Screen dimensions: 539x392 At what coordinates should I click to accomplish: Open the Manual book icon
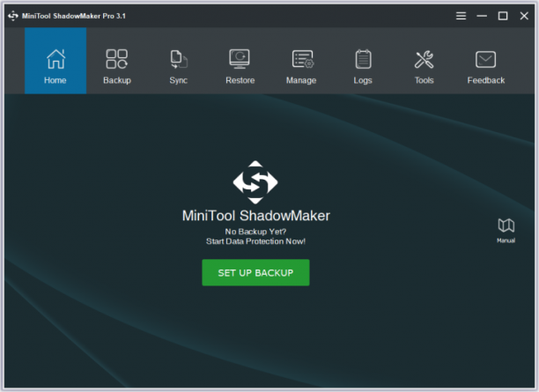coord(506,231)
